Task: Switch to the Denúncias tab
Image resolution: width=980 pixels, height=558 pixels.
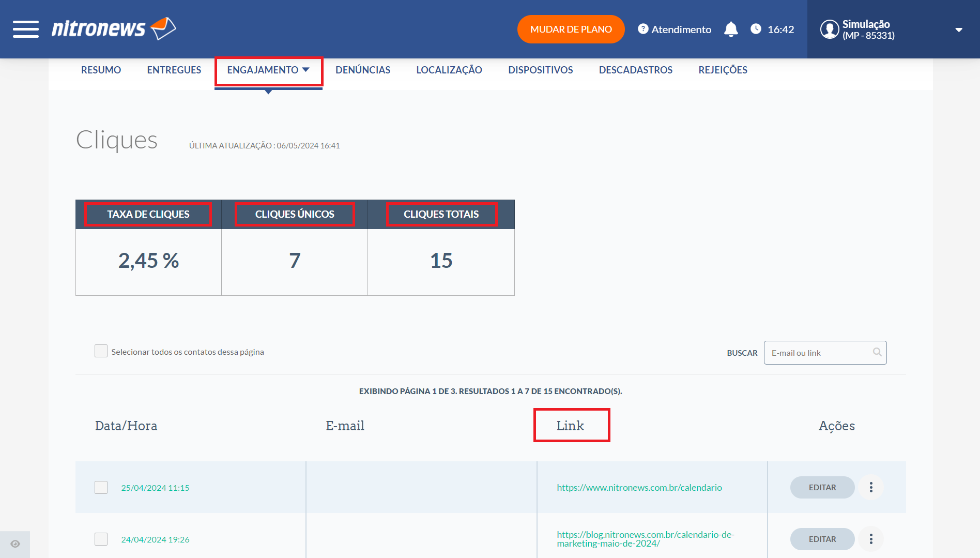Action: point(363,70)
